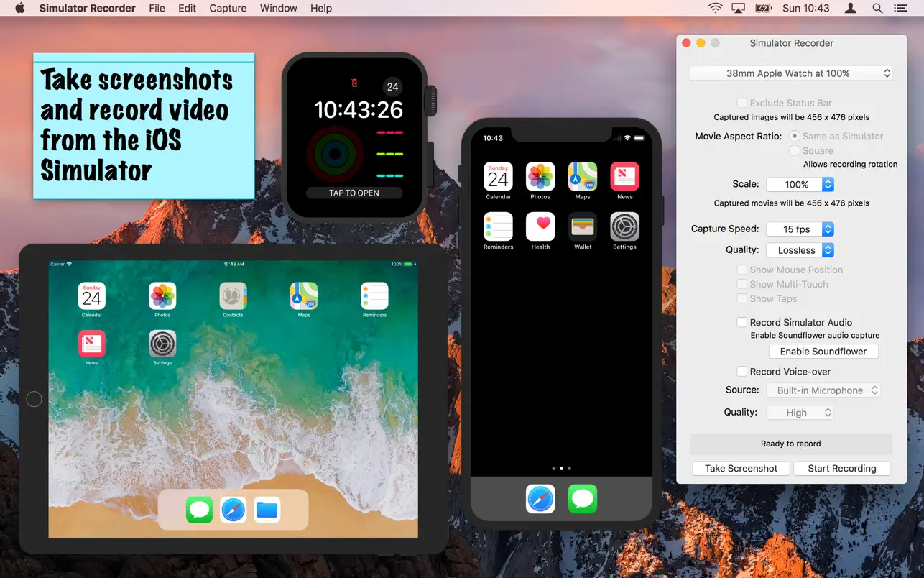The width and height of the screenshot is (924, 578).
Task: Open the Health app on the iPhone simulator
Action: pyautogui.click(x=540, y=225)
